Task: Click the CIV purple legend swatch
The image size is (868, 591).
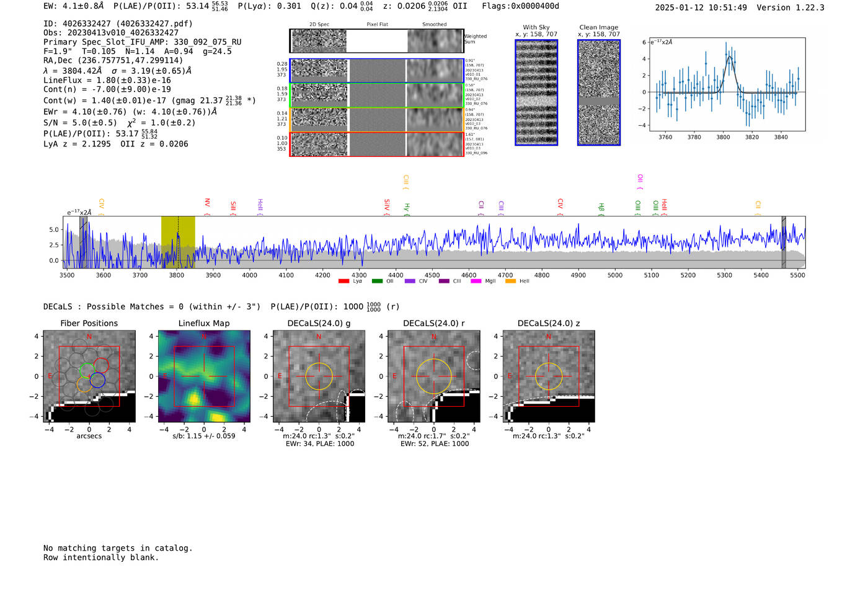Action: (410, 282)
